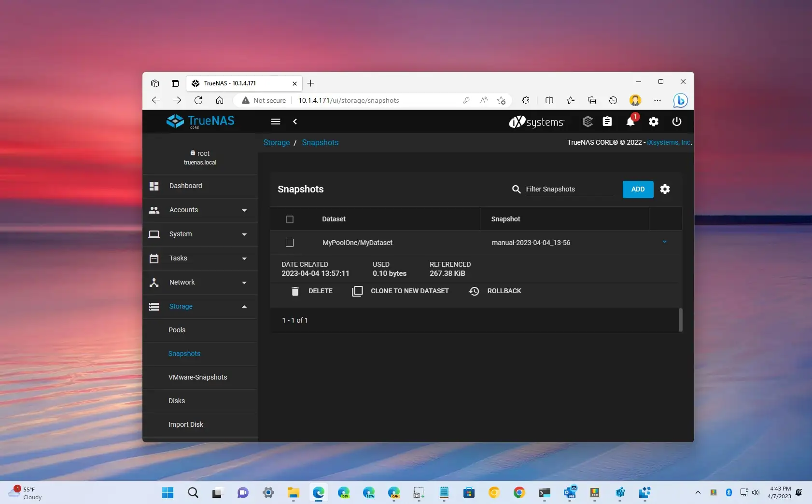Open the TrueNAS task manager clipboard icon
812x504 pixels.
[x=607, y=122]
